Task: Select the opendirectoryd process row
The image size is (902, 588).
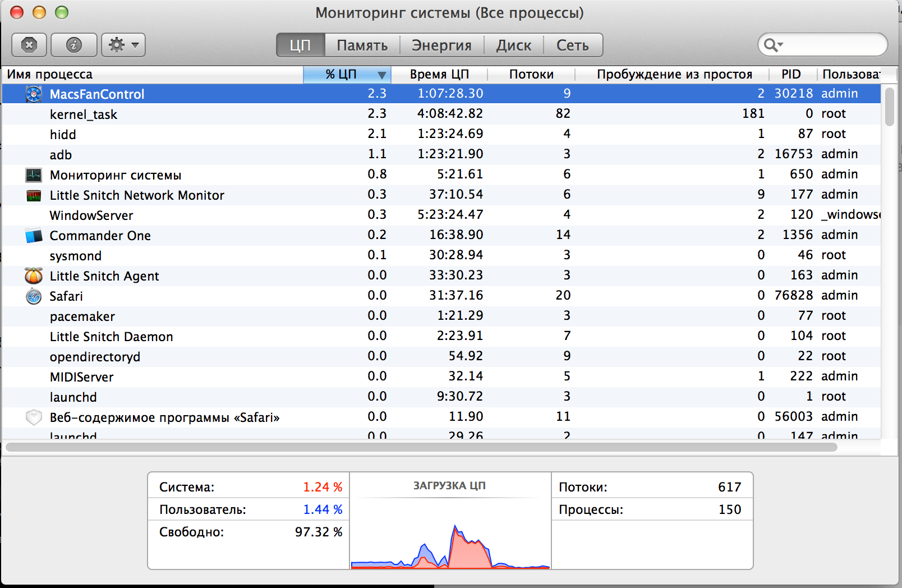Action: click(x=441, y=356)
